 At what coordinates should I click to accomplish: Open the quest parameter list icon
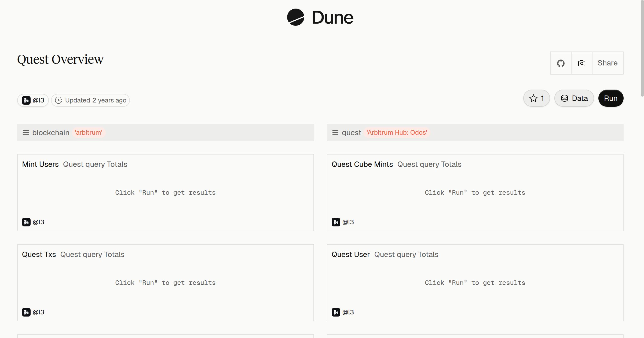(x=335, y=133)
